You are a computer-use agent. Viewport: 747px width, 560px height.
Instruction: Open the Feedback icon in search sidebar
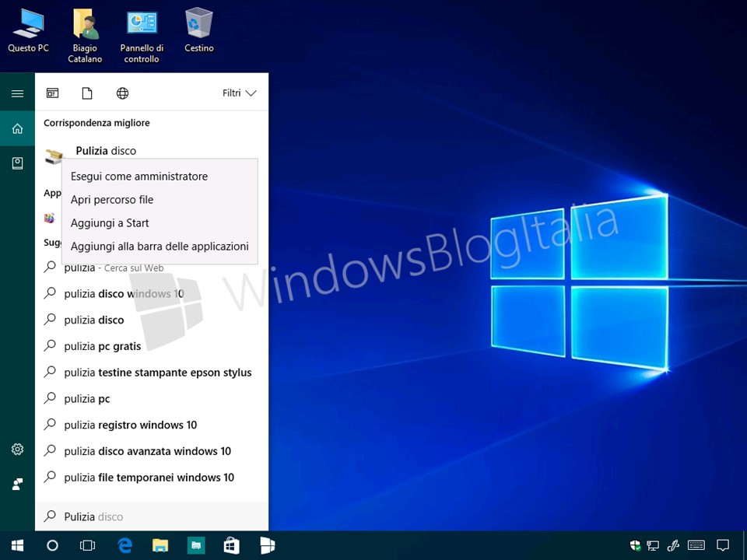click(x=18, y=485)
